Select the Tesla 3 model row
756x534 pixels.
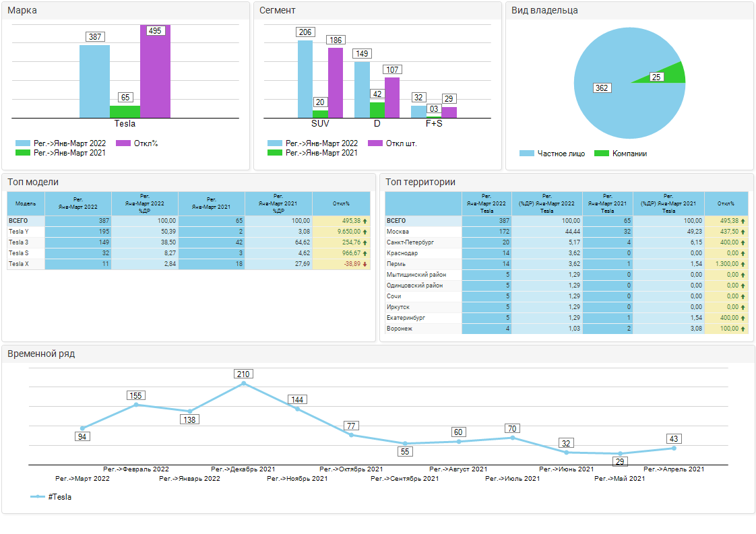click(18, 242)
